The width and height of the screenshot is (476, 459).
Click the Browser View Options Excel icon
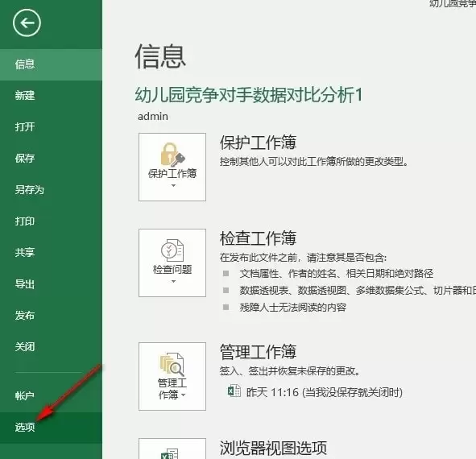(x=170, y=453)
